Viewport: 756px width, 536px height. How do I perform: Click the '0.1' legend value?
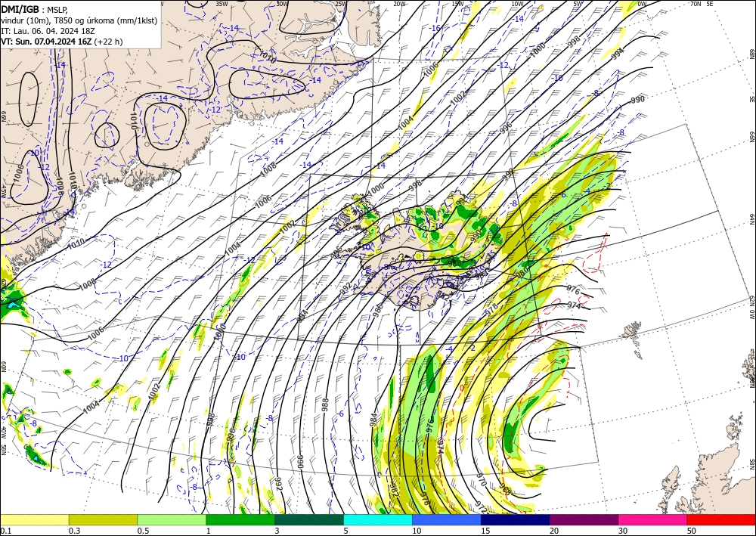point(5,531)
